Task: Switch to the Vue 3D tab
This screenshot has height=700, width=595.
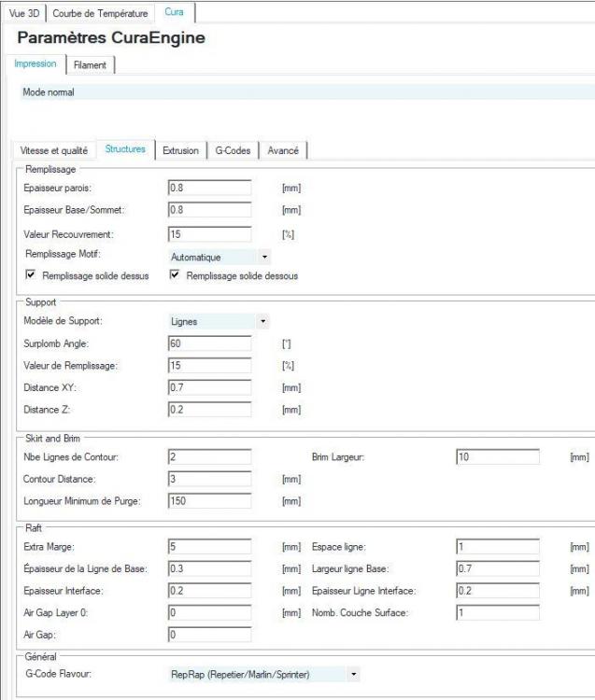Action: pos(24,13)
